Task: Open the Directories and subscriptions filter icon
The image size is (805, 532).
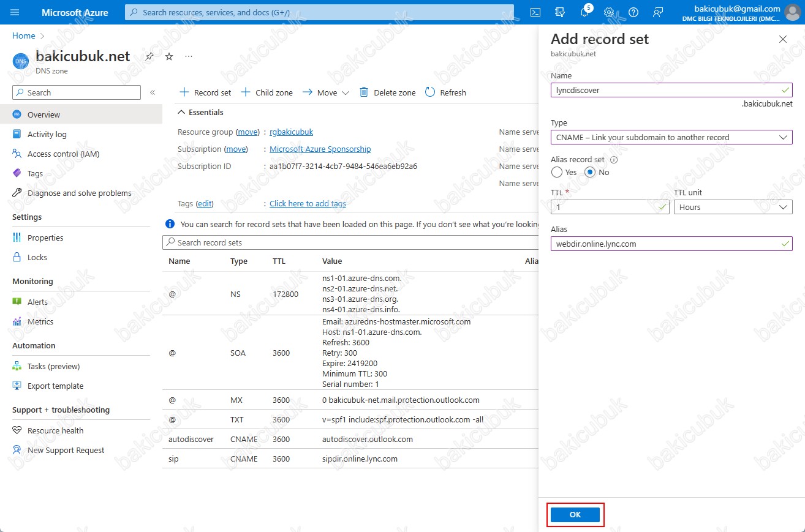Action: [559, 12]
